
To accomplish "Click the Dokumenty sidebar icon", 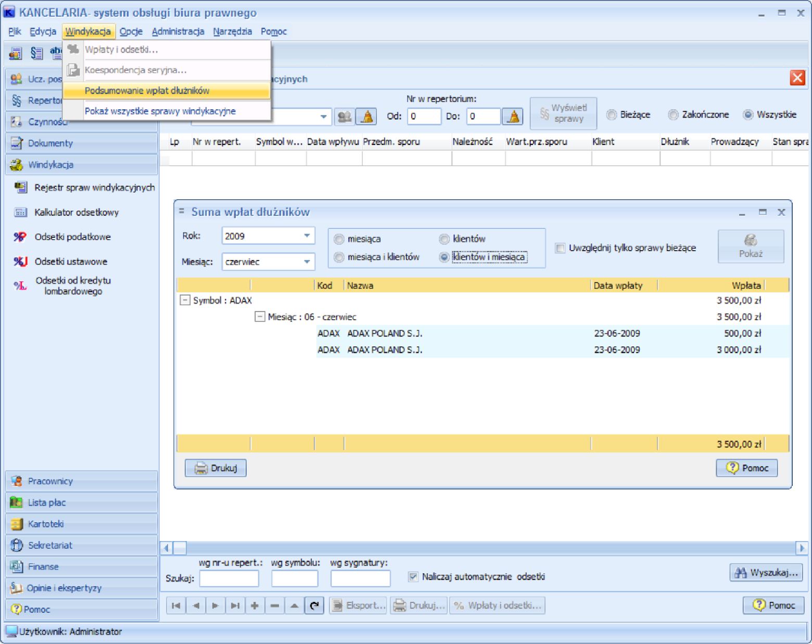I will pyautogui.click(x=17, y=143).
